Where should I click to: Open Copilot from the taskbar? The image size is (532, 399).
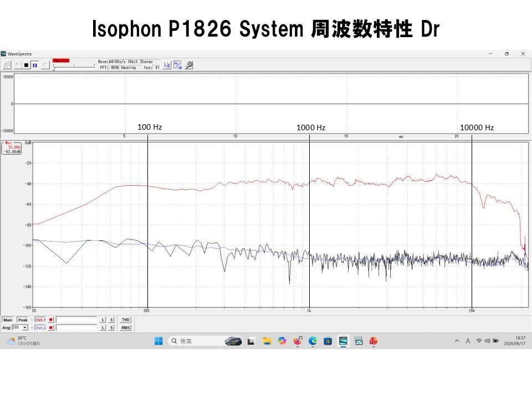pos(282,341)
